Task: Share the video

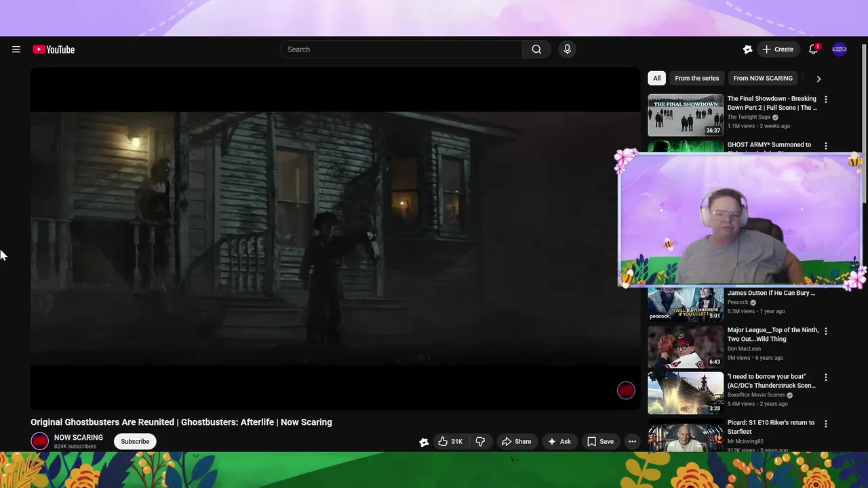Action: click(516, 441)
